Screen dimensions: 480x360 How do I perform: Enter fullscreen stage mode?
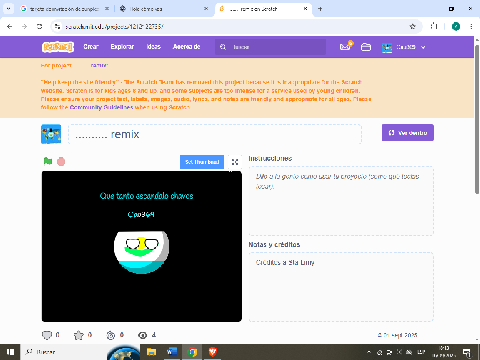click(x=235, y=162)
